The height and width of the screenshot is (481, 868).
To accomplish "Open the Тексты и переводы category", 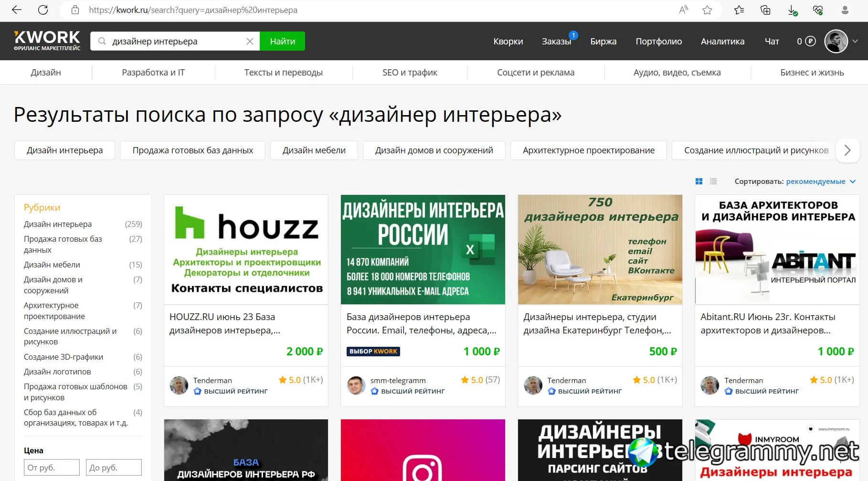I will point(284,73).
